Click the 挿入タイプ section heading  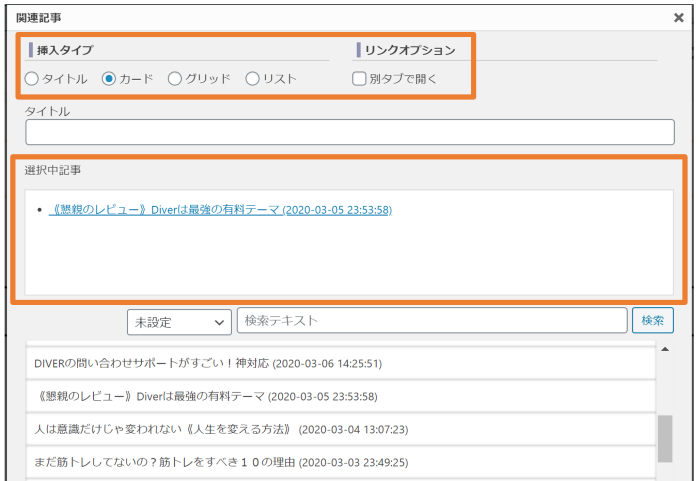(67, 50)
